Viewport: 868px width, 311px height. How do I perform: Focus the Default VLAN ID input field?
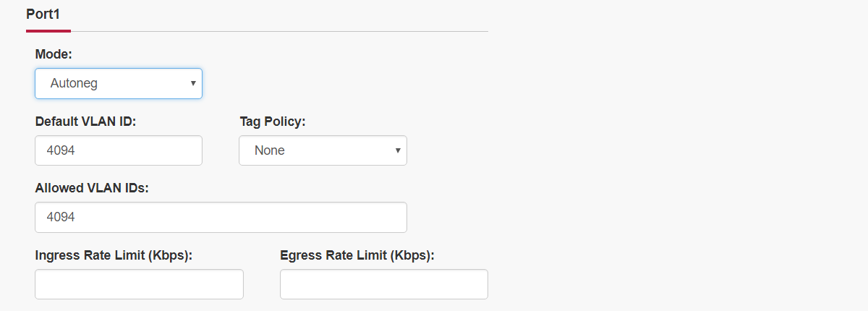pos(119,150)
